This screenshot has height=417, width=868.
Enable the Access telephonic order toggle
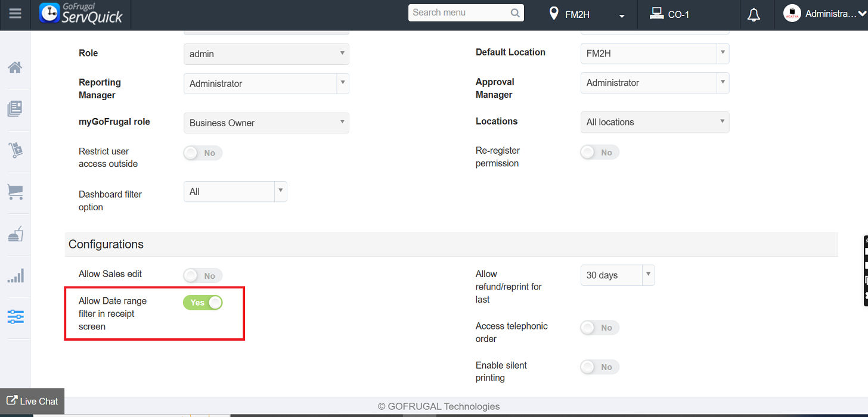(600, 328)
